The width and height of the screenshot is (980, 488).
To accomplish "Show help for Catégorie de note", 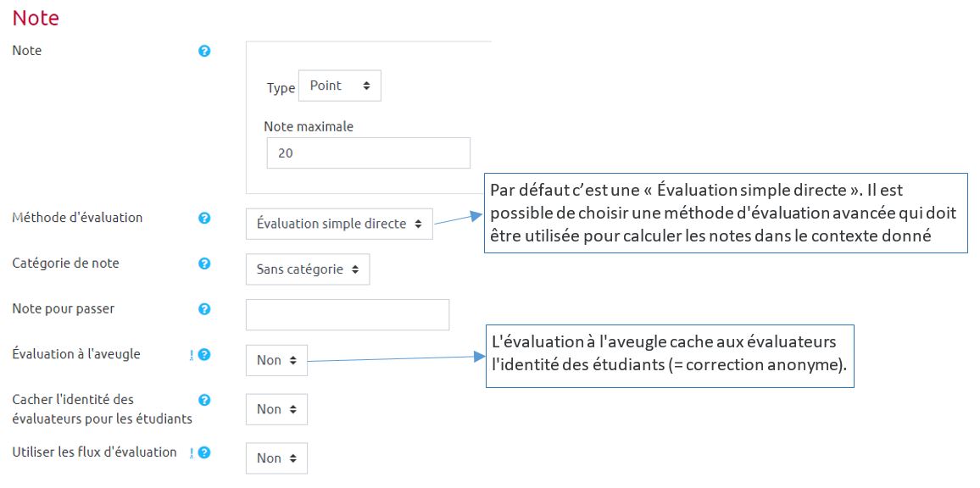I will pos(204,264).
